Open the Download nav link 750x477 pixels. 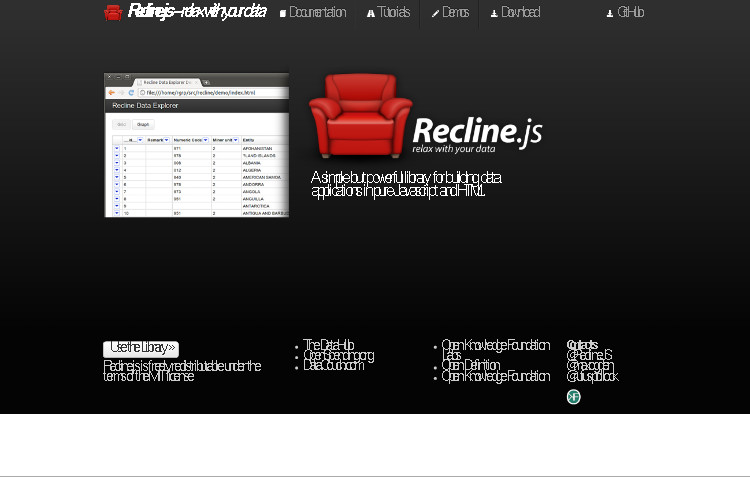[520, 13]
